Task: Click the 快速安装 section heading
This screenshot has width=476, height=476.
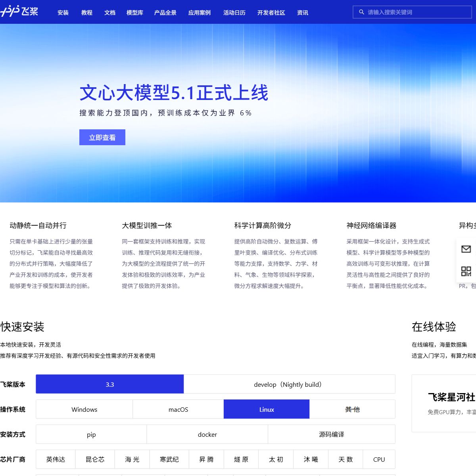Action: click(22, 327)
